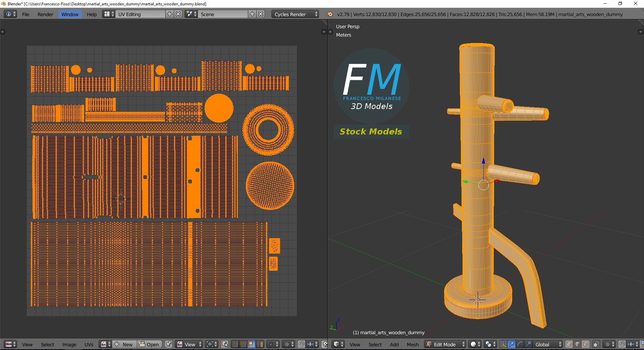The image size is (644, 350).
Task: Open the Cycles Render engine dropdown
Action: pyautogui.click(x=295, y=14)
